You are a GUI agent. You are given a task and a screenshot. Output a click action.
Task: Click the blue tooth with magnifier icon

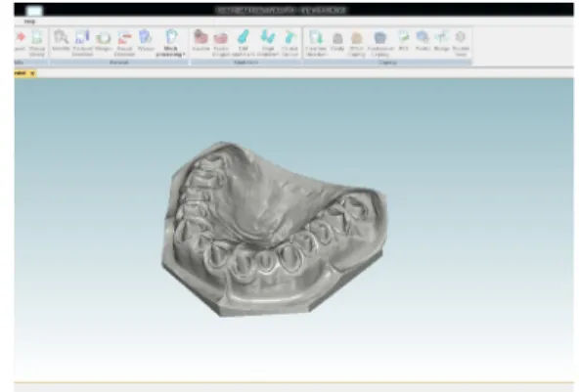423,37
